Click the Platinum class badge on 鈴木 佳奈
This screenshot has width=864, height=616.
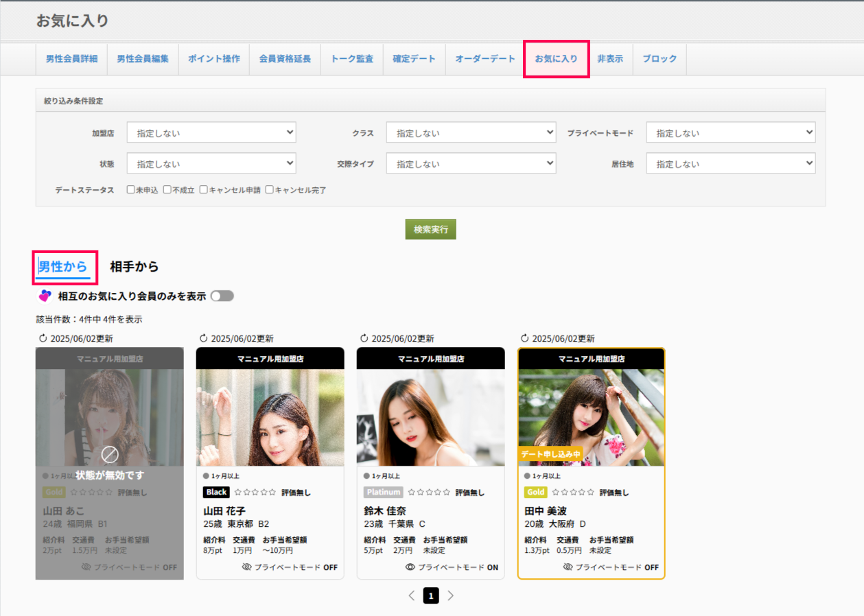point(383,492)
